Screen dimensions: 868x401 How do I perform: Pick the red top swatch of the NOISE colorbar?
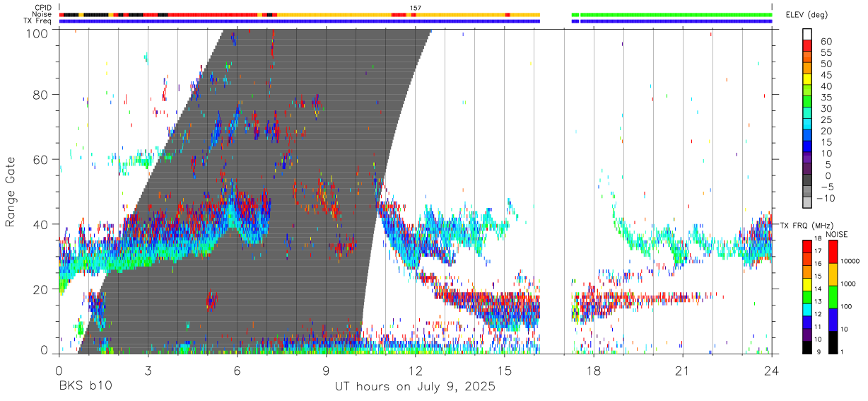tap(833, 252)
